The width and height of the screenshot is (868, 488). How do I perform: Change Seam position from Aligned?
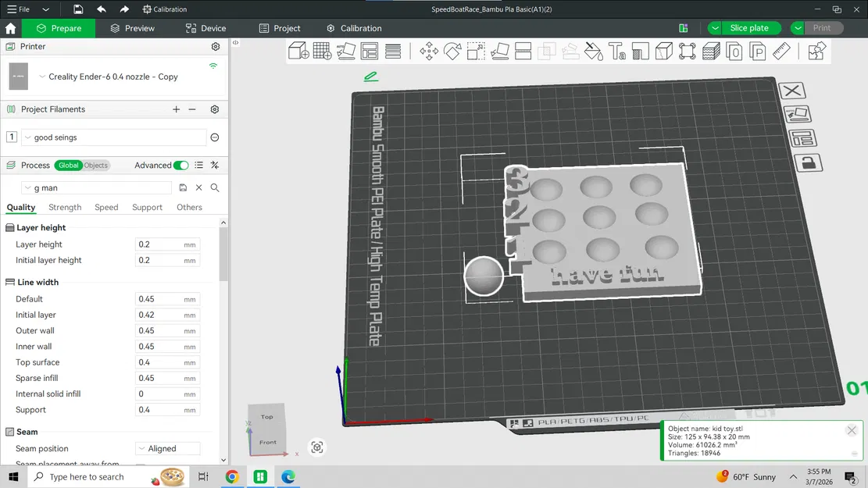click(166, 448)
